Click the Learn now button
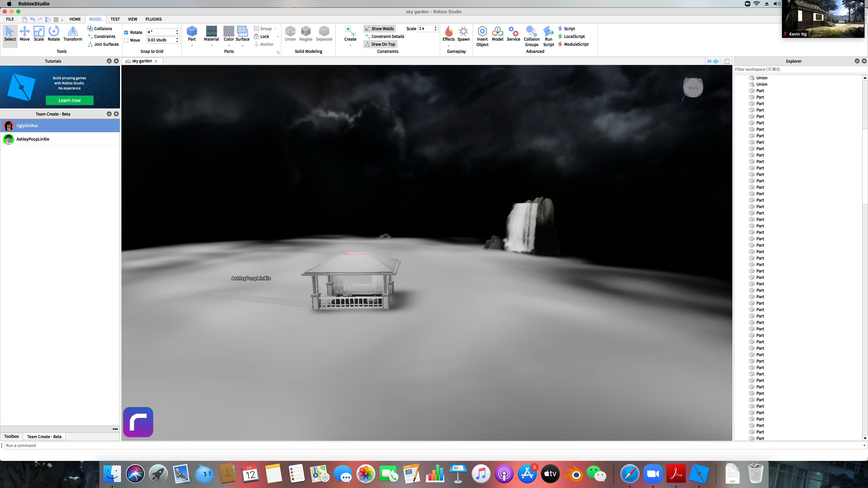This screenshot has width=868, height=488. 70,100
